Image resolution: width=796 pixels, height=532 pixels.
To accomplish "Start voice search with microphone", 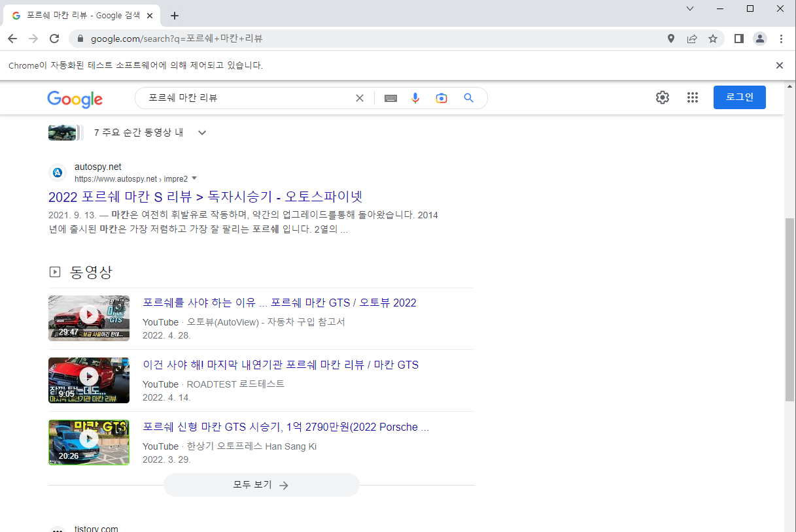I will click(x=415, y=98).
